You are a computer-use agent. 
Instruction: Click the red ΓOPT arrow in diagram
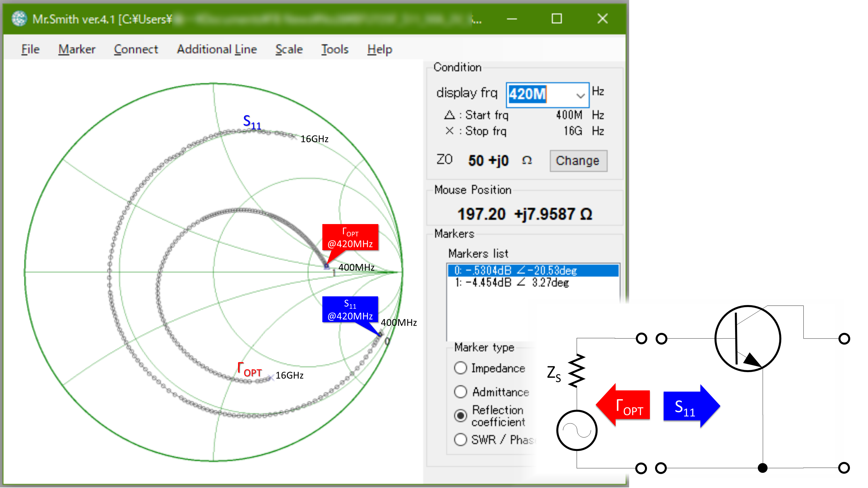point(623,405)
